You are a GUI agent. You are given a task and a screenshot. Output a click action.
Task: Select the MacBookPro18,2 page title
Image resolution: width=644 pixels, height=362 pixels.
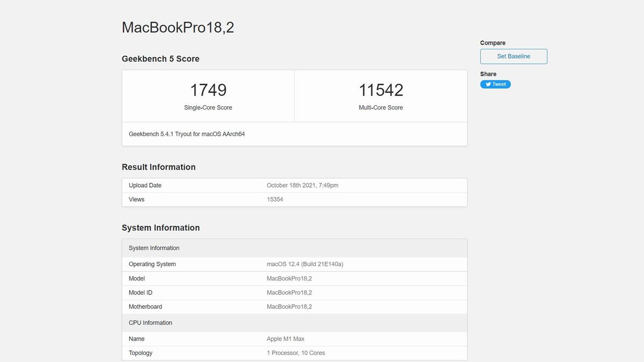(x=178, y=27)
